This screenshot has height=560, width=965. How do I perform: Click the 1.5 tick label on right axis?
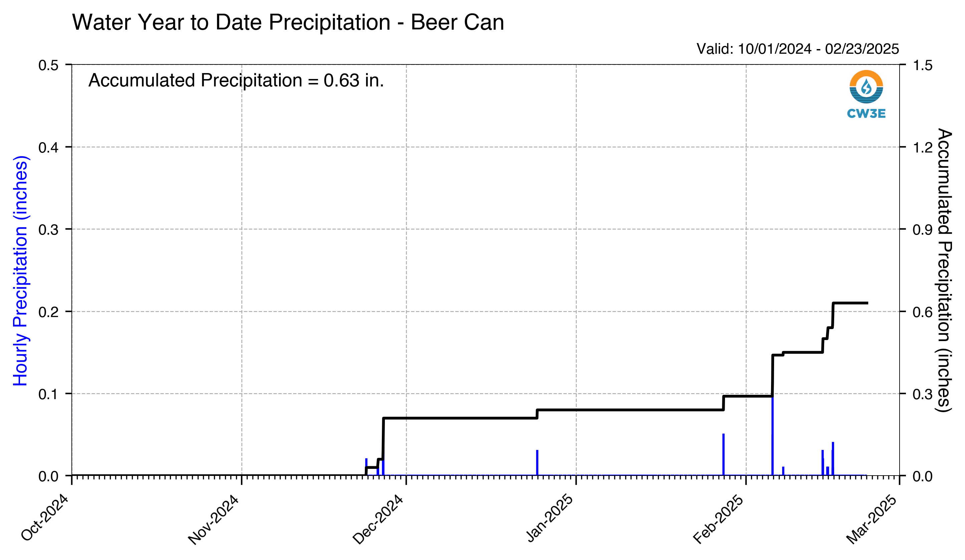pyautogui.click(x=923, y=65)
